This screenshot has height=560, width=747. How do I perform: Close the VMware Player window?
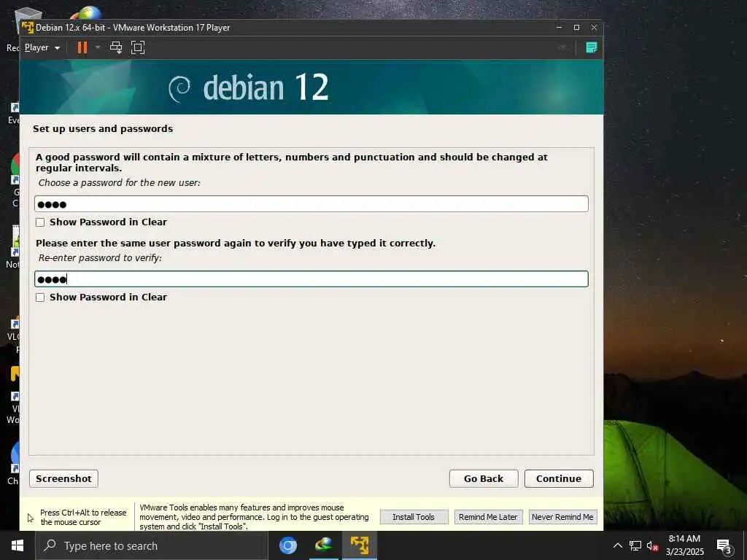pyautogui.click(x=594, y=28)
